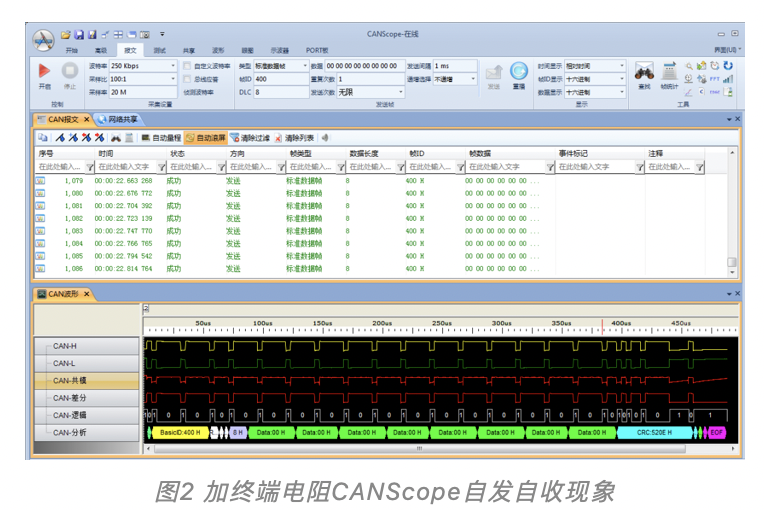
Task: Select the CAN-共模 waveform channel
Action: [87, 381]
